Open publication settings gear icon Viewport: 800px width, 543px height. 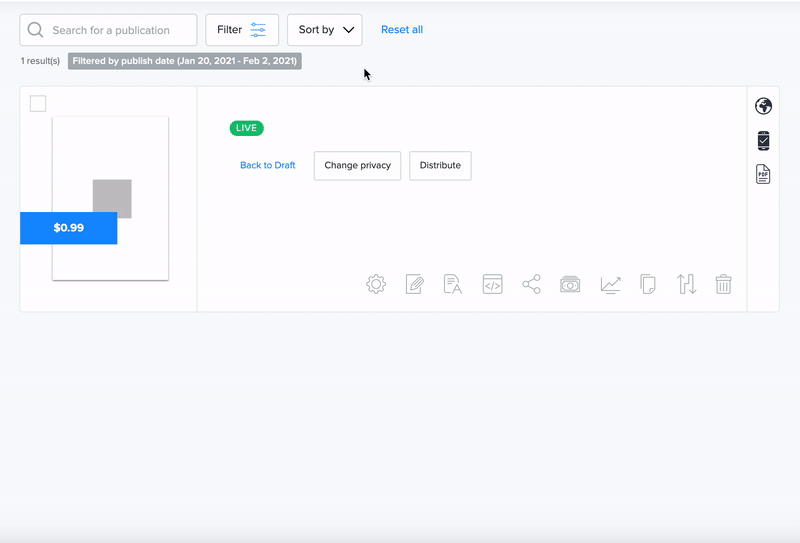tap(376, 284)
